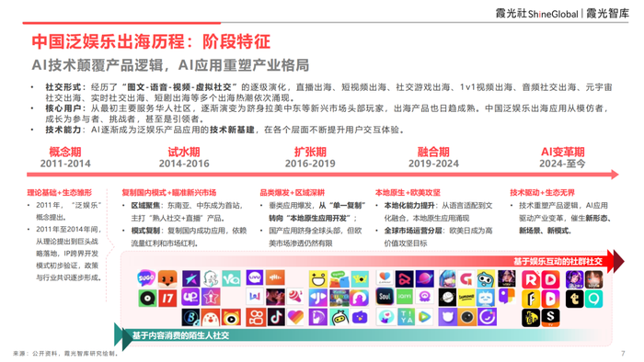Viewport: 644px width, 362px height.
Task: Select the white seahorse mascot app icon
Action: click(x=211, y=278)
